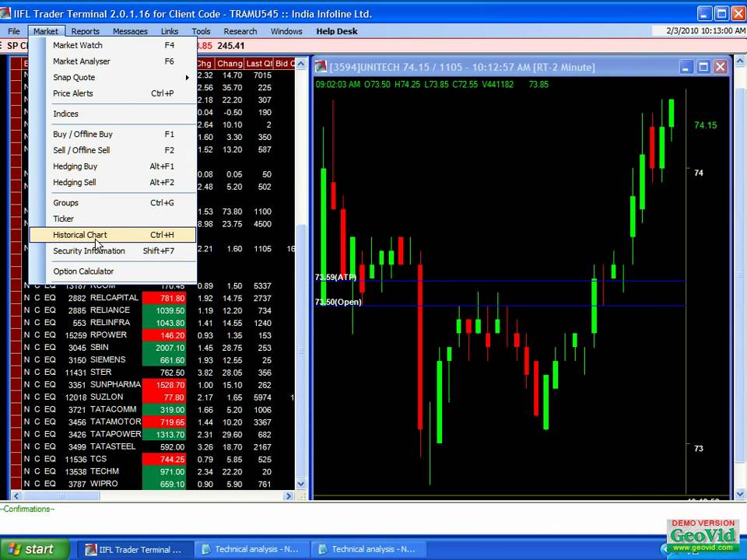747x560 pixels.
Task: Click market watch scroll left arrow
Action: (x=16, y=495)
